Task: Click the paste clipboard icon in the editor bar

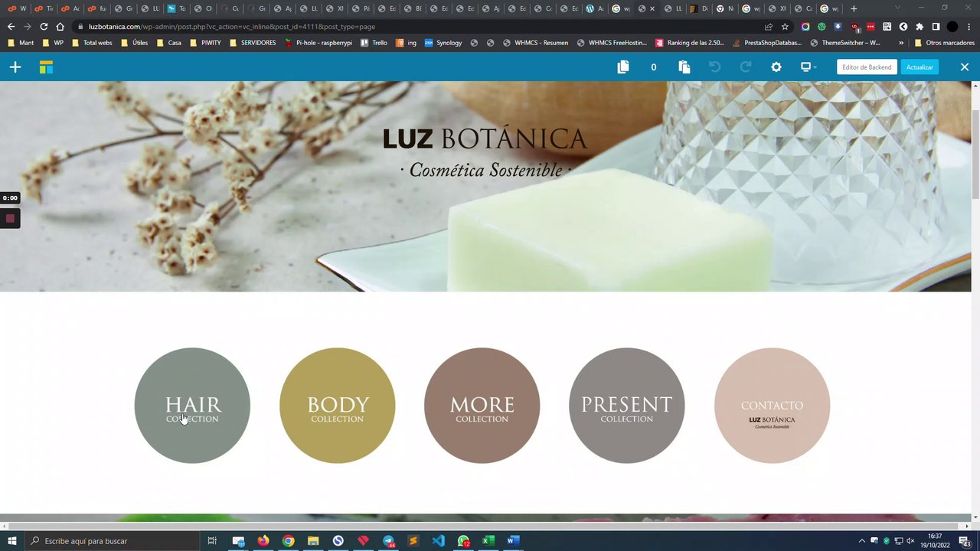Action: coord(684,67)
